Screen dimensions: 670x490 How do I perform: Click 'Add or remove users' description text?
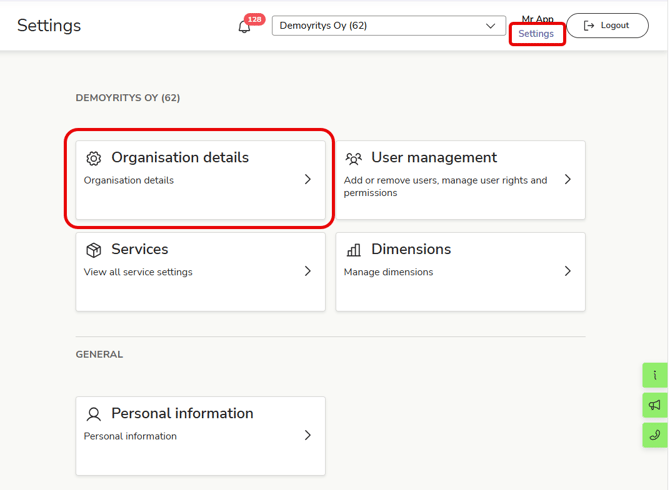tap(445, 187)
